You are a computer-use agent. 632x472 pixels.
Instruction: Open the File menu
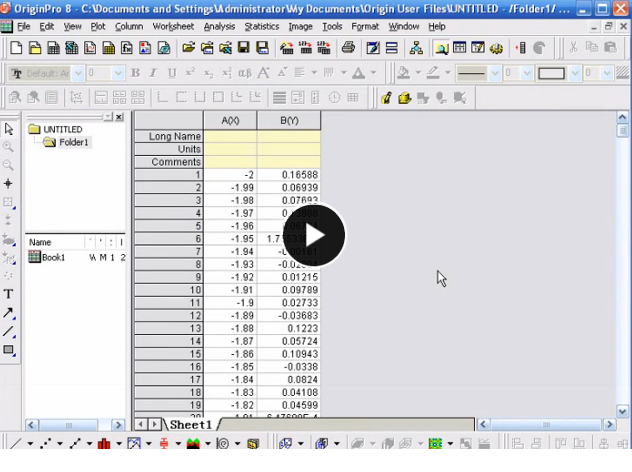pyautogui.click(x=24, y=27)
